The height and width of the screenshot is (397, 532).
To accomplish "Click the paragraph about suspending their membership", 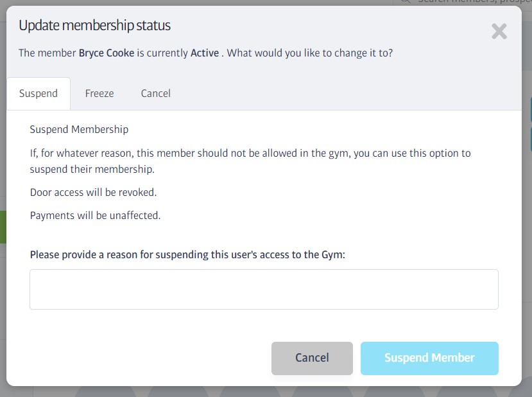I will click(250, 161).
